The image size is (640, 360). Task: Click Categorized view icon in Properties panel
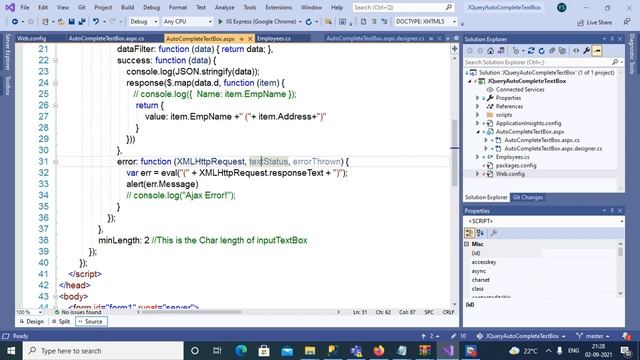tap(469, 233)
